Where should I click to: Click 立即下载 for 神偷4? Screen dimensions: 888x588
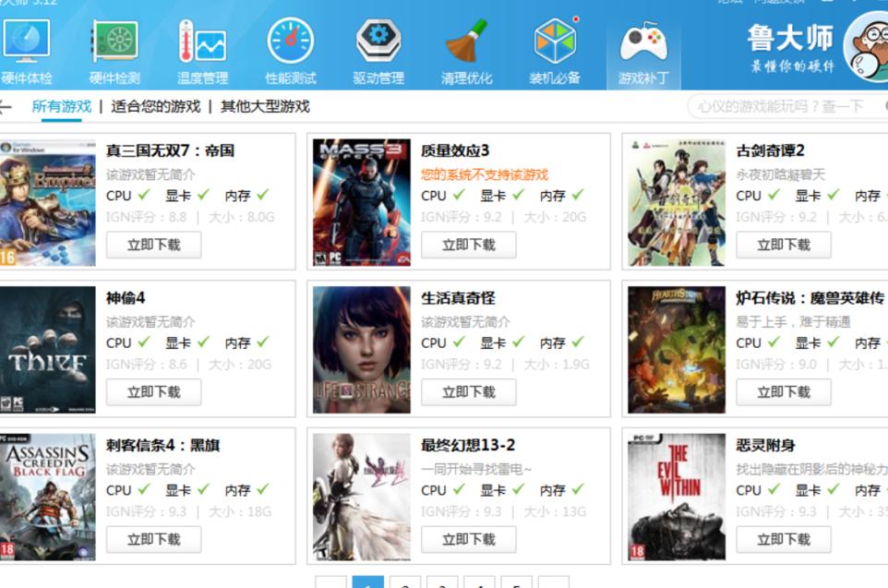153,392
